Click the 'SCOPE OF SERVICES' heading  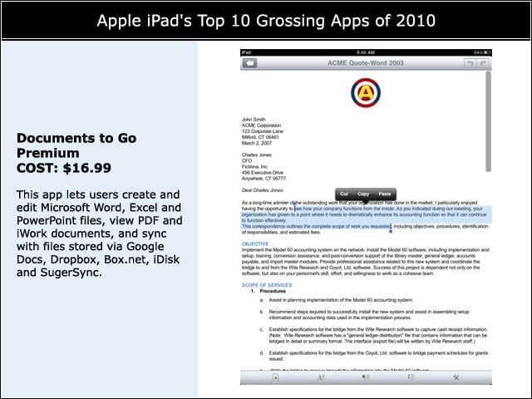[267, 285]
